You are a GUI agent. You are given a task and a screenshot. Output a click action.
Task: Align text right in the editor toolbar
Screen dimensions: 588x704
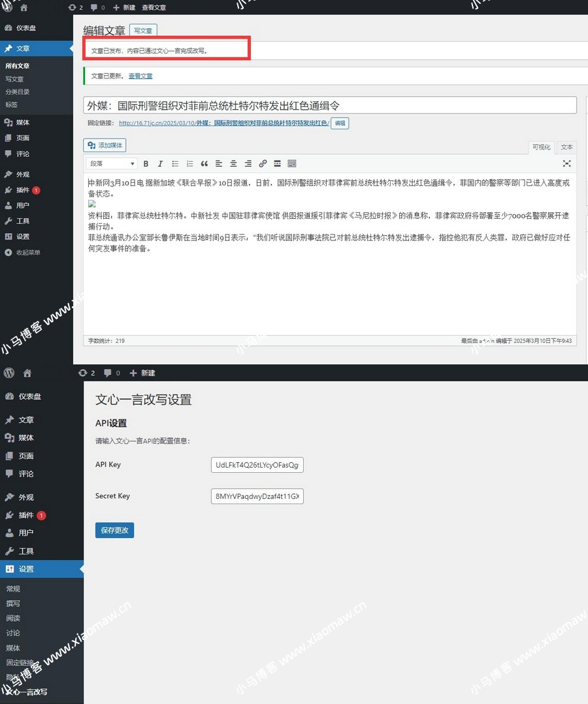[x=248, y=164]
